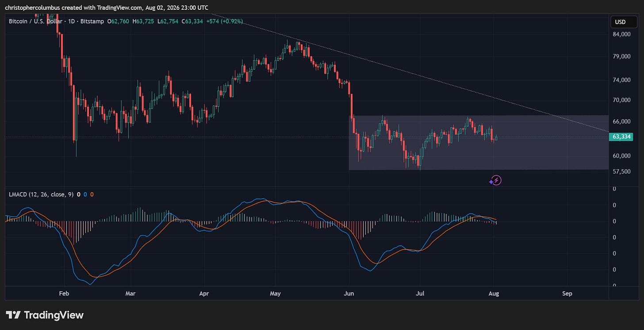Select the high value H63,725

click(142, 21)
